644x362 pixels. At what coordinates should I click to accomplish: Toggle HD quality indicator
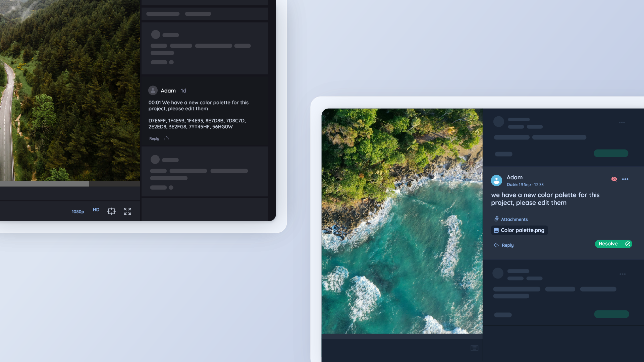tap(96, 210)
